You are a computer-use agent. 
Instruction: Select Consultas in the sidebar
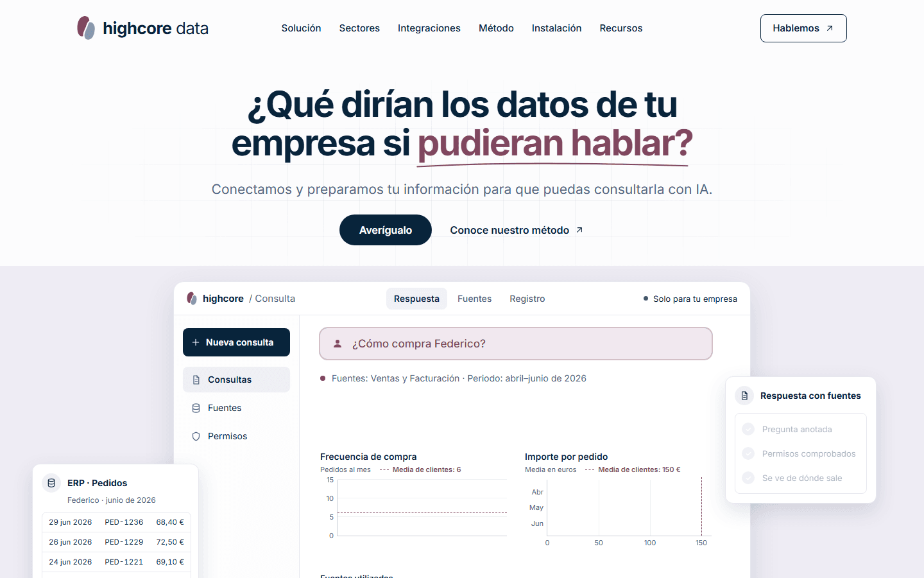236,380
